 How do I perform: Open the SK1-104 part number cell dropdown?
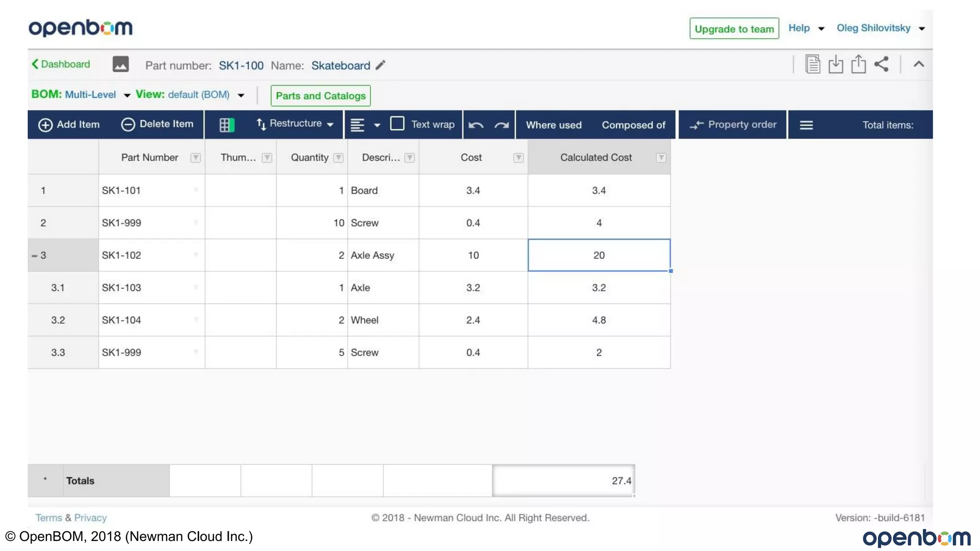tap(196, 320)
